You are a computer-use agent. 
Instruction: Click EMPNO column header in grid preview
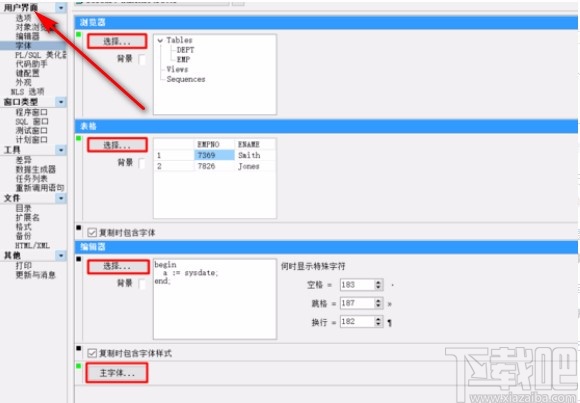214,144
